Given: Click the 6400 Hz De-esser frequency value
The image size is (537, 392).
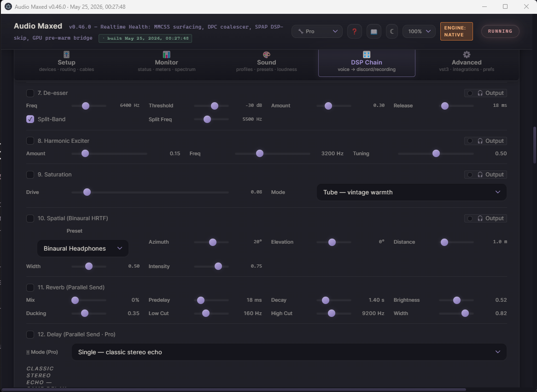Looking at the screenshot, I should [129, 105].
